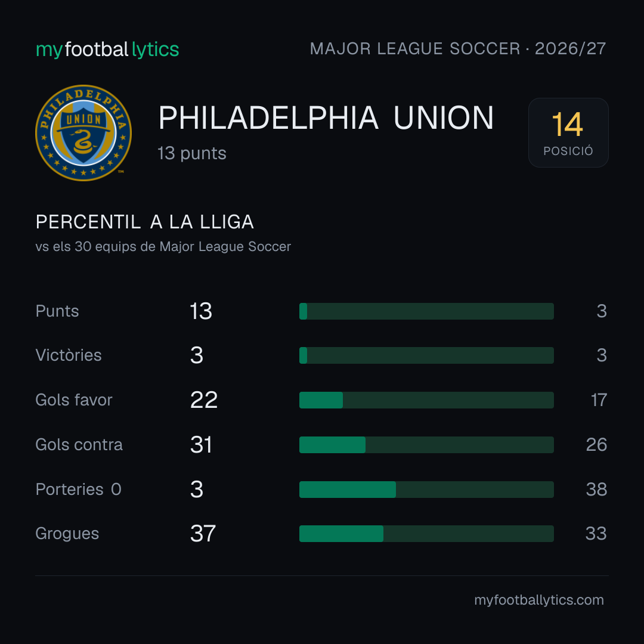Click the Victòries percentile bar

pos(426,355)
